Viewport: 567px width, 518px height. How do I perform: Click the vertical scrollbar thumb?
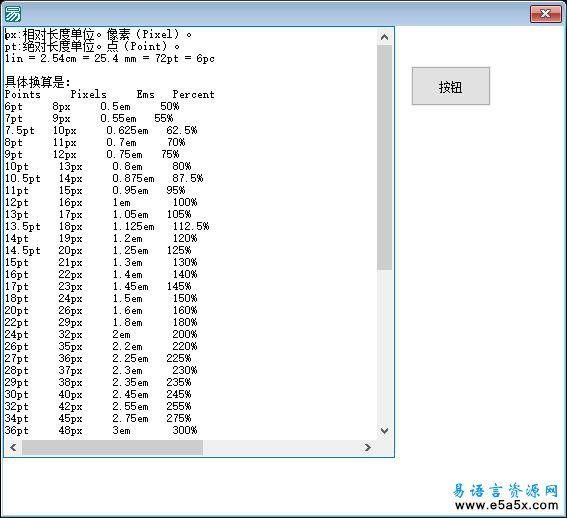click(x=384, y=157)
